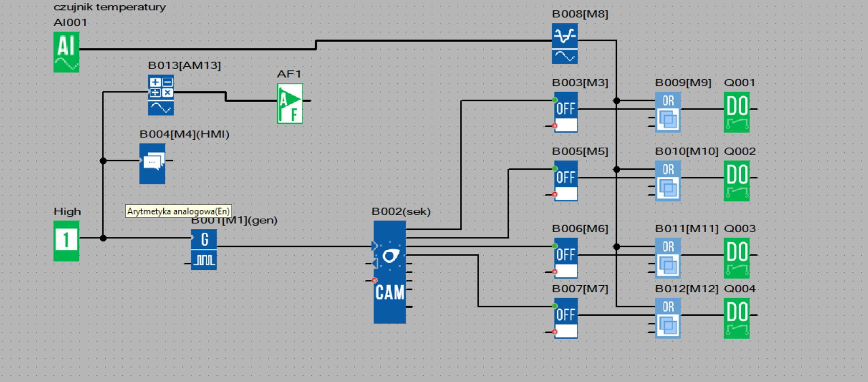Click the B007[M7] label text
This screenshot has width=868, height=382.
(x=580, y=289)
